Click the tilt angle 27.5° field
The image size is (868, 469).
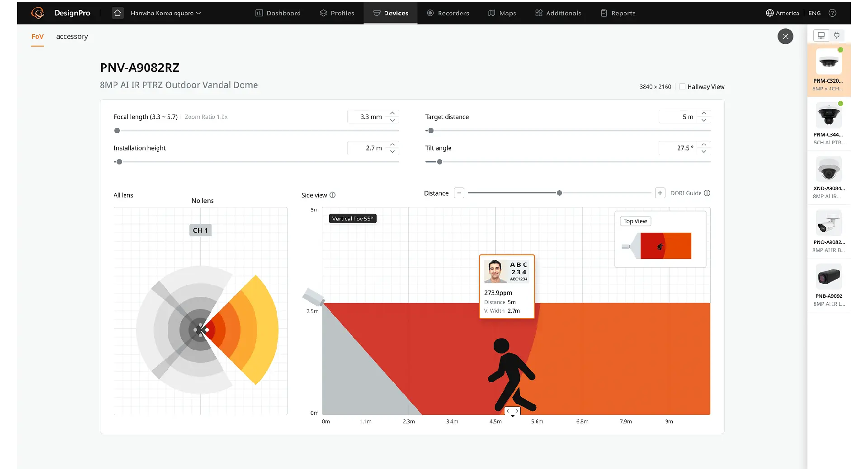click(678, 148)
